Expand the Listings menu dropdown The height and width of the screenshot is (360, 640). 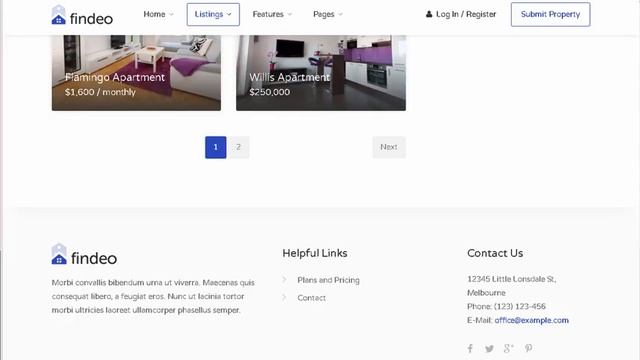coord(213,14)
